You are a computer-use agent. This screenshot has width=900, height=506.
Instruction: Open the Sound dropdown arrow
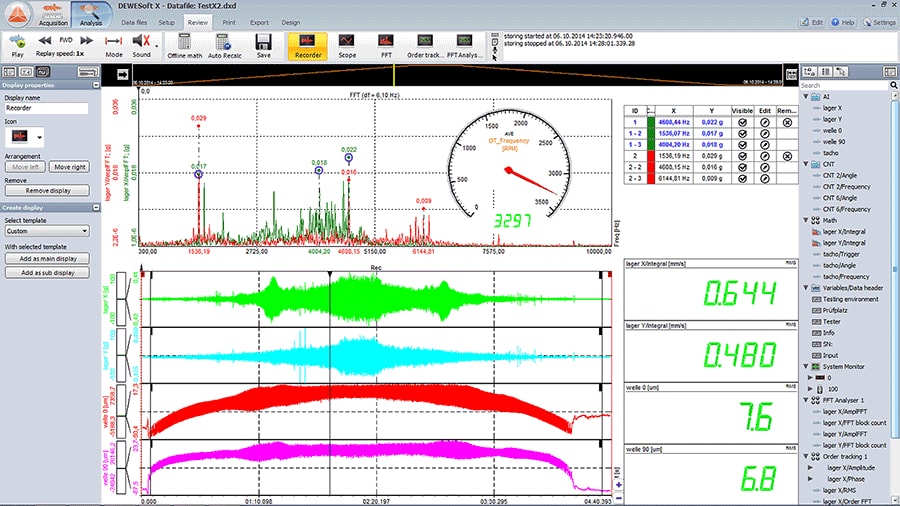point(157,46)
